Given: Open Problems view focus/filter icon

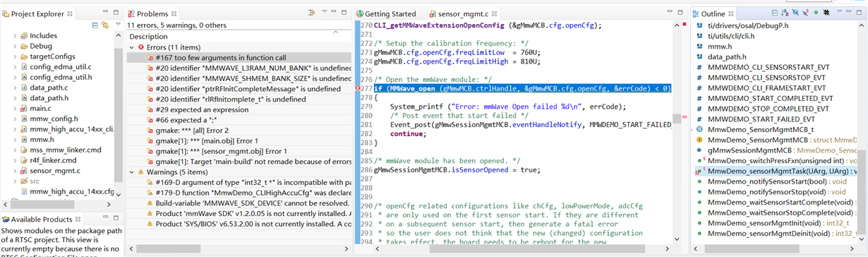Looking at the screenshot, I should (312, 13).
